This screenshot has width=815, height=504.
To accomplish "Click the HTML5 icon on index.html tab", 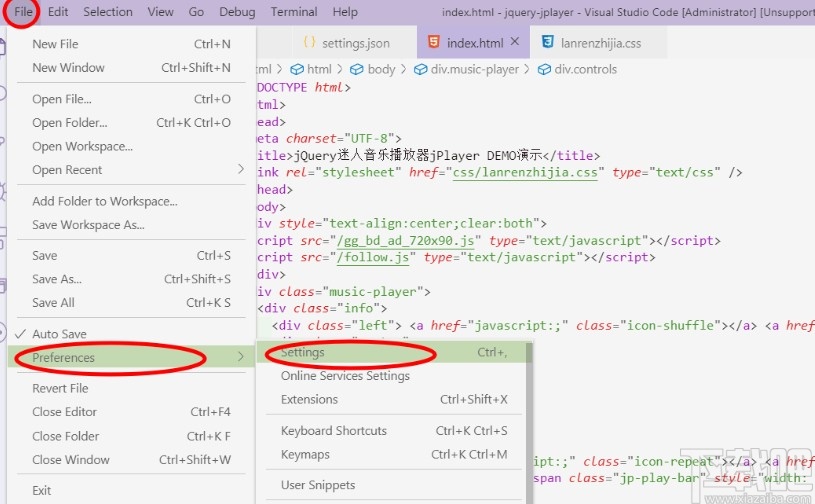I will (433, 42).
